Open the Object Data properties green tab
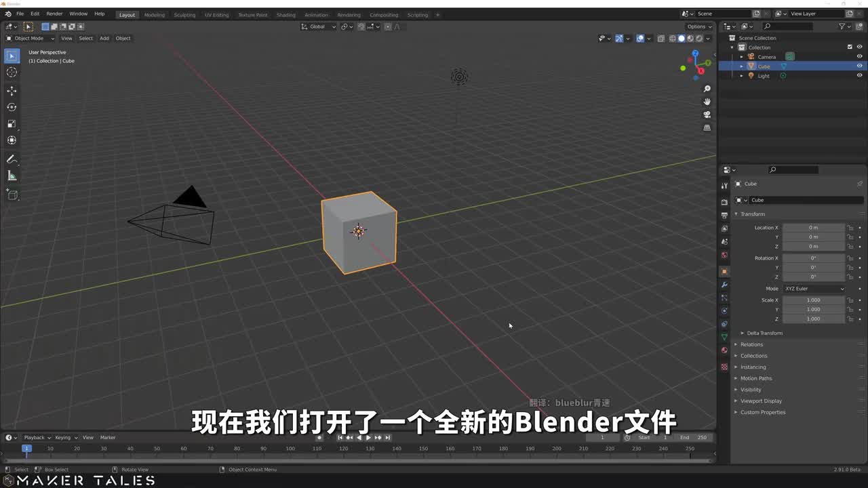Image resolution: width=868 pixels, height=488 pixels. pyautogui.click(x=724, y=337)
